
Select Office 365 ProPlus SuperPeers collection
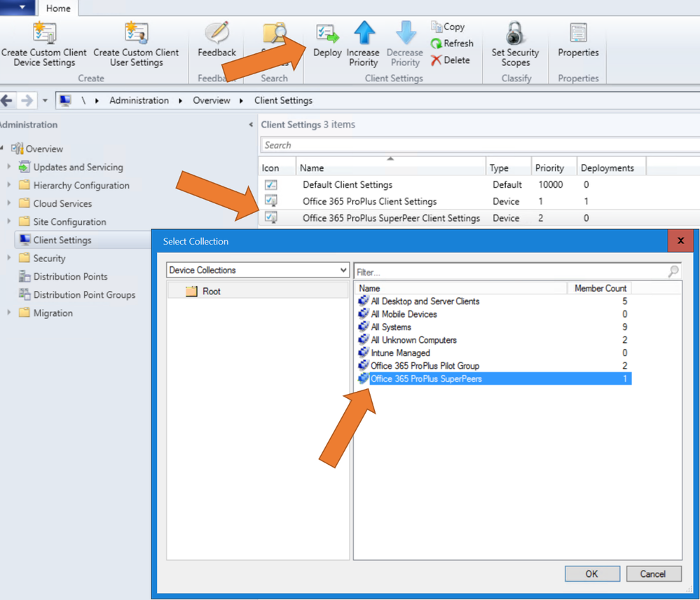point(494,379)
